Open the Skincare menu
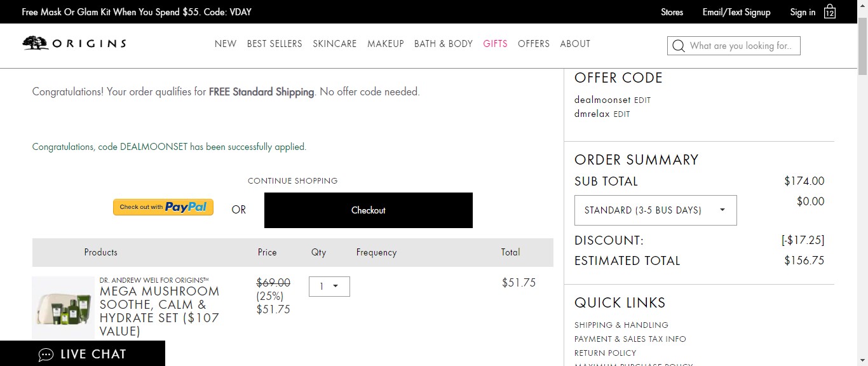This screenshot has width=868, height=366. (334, 44)
